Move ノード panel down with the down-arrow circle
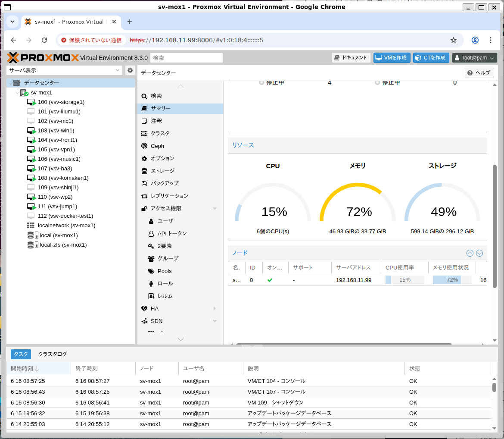 pyautogui.click(x=479, y=253)
